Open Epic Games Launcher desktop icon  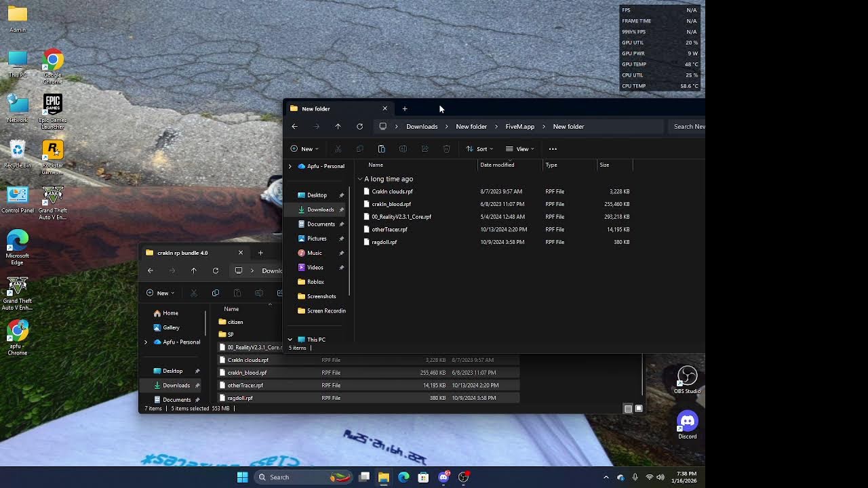[52, 112]
